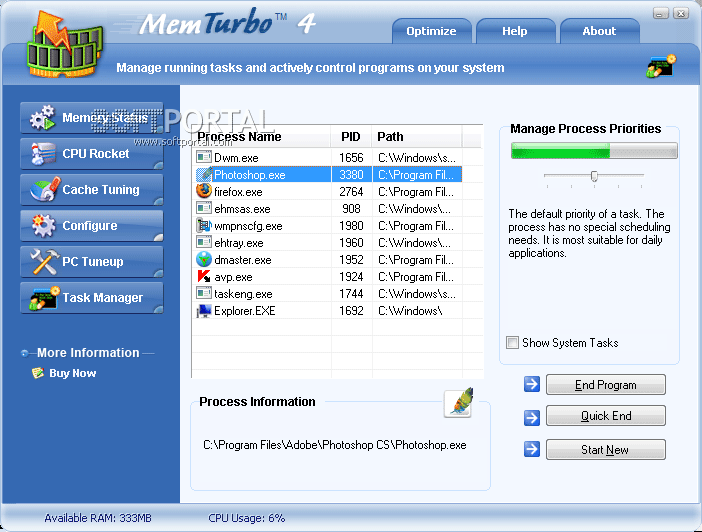
Task: Click Available RAM: 333MB in status bar
Action: click(98, 518)
